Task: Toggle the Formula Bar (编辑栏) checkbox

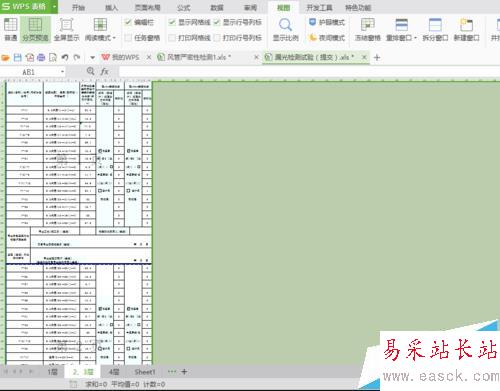Action: 128,22
